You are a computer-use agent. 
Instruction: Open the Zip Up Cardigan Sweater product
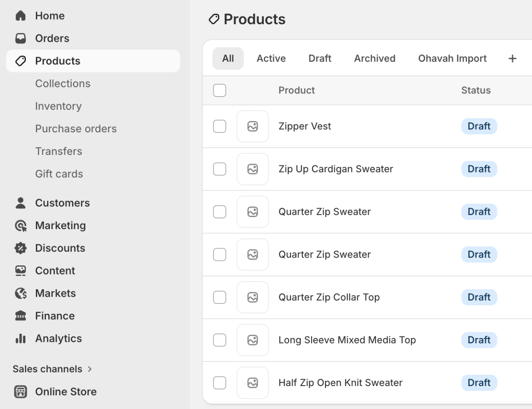pos(336,169)
